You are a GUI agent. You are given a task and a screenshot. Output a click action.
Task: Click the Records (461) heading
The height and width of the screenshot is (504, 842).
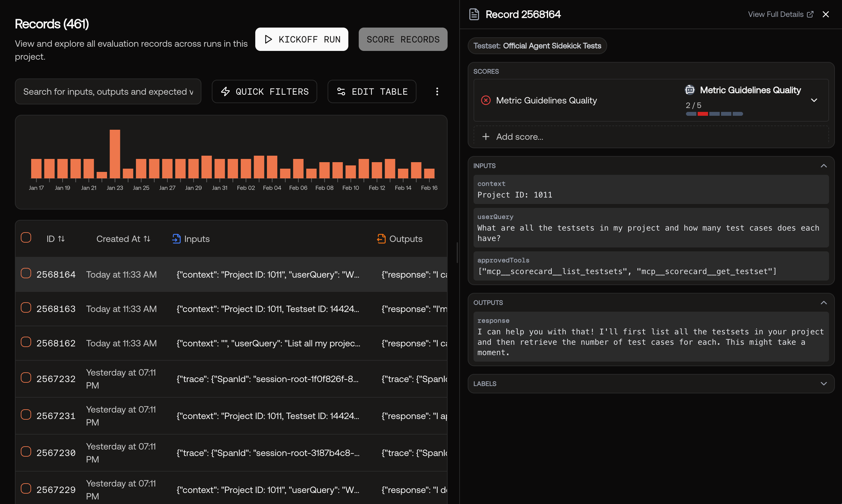[52, 24]
